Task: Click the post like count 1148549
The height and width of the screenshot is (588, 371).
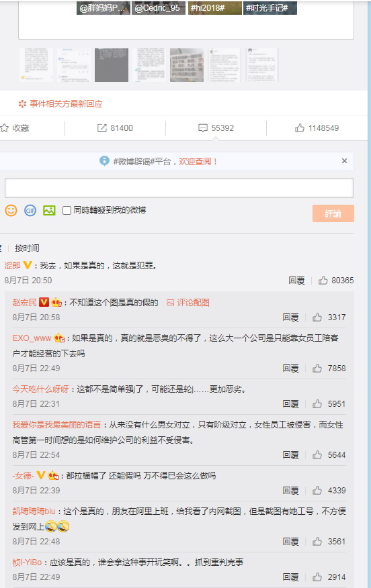Action: (317, 128)
